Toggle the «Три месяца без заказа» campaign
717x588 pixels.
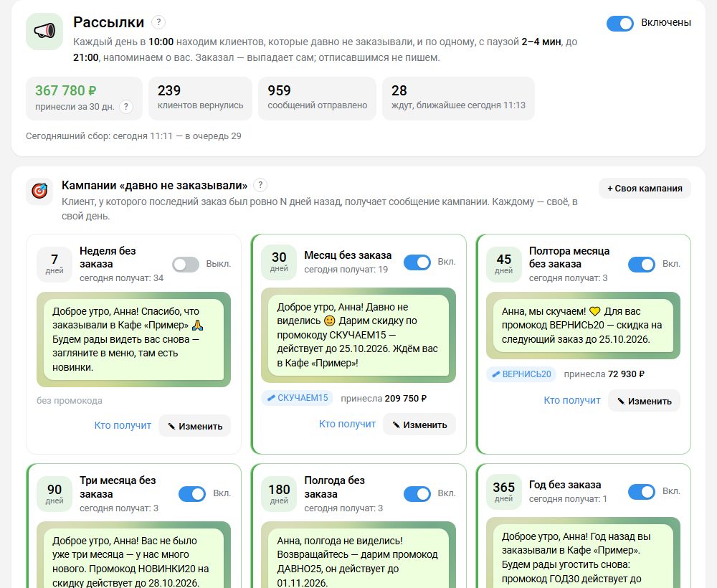tap(192, 494)
